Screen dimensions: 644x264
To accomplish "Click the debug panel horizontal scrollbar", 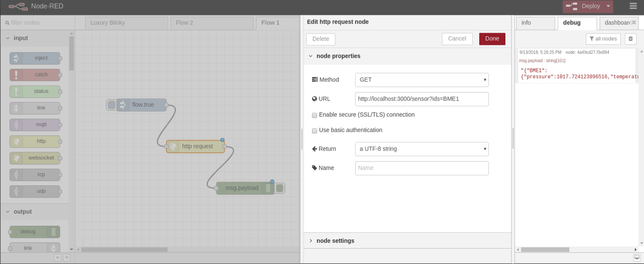I will click(545, 249).
